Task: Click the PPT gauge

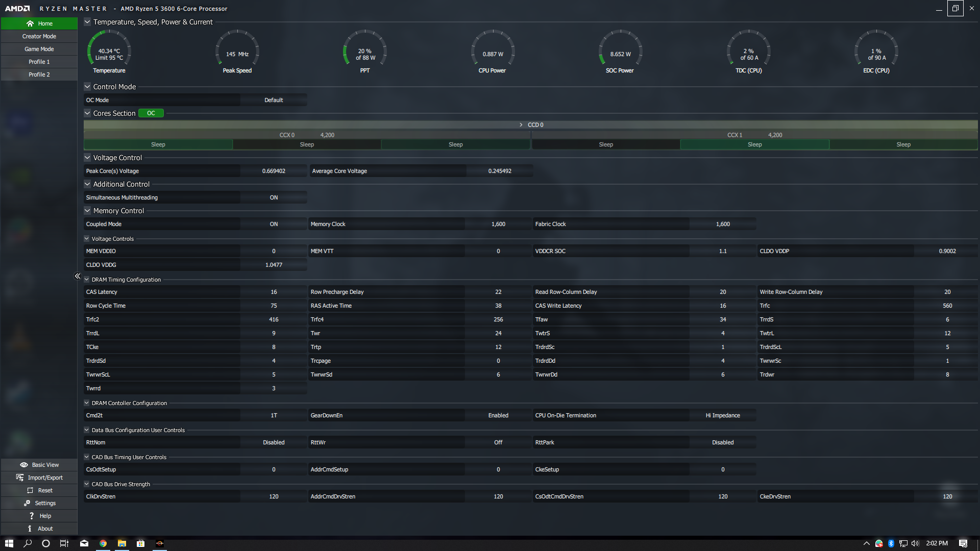Action: tap(365, 52)
